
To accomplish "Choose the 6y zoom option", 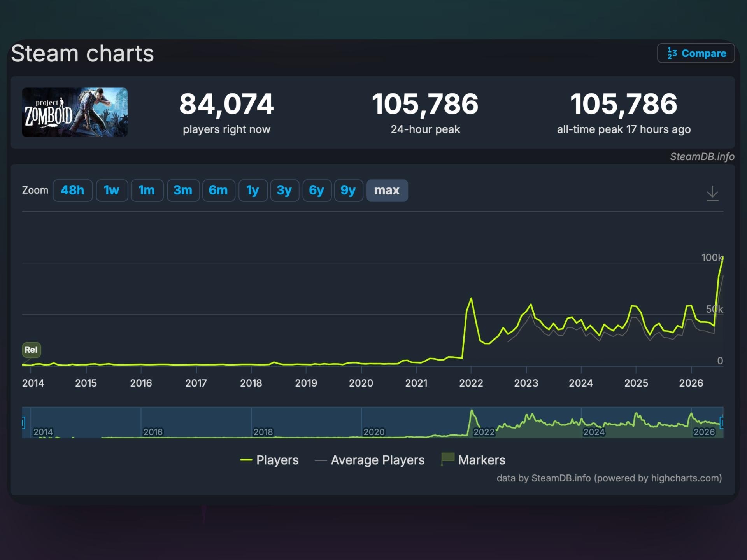I will [317, 190].
